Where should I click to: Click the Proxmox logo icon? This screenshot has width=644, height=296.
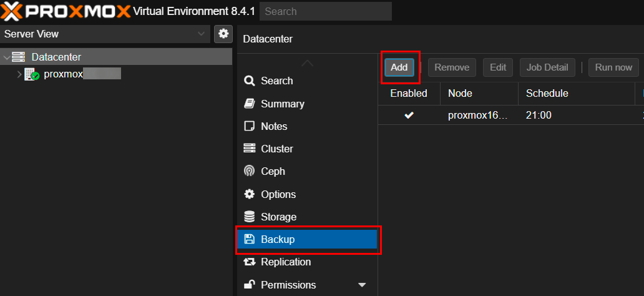[14, 11]
